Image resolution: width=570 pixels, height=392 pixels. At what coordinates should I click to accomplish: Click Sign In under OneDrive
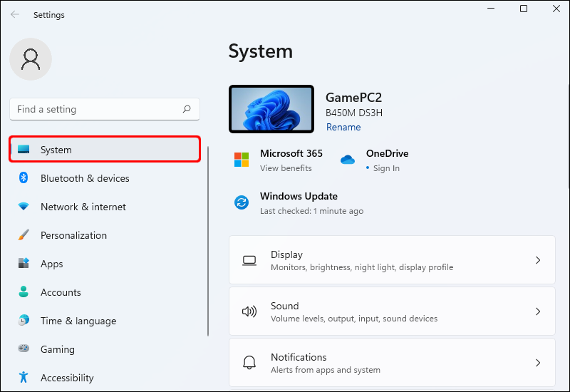click(386, 168)
